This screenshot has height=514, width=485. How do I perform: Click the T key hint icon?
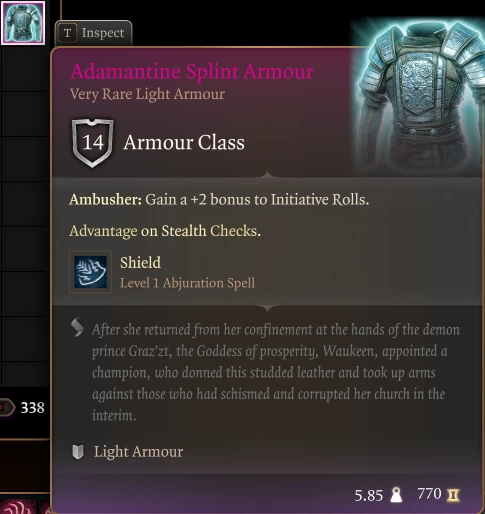(67, 33)
